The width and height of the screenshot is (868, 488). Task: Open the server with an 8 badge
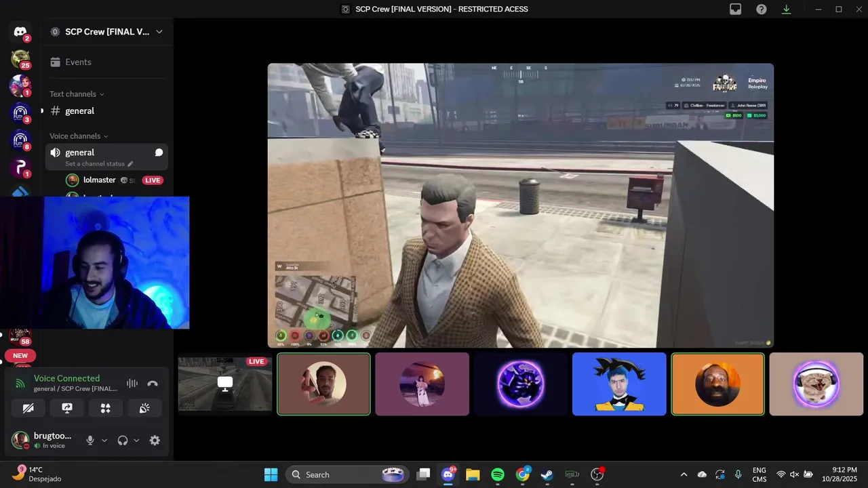pos(20,140)
